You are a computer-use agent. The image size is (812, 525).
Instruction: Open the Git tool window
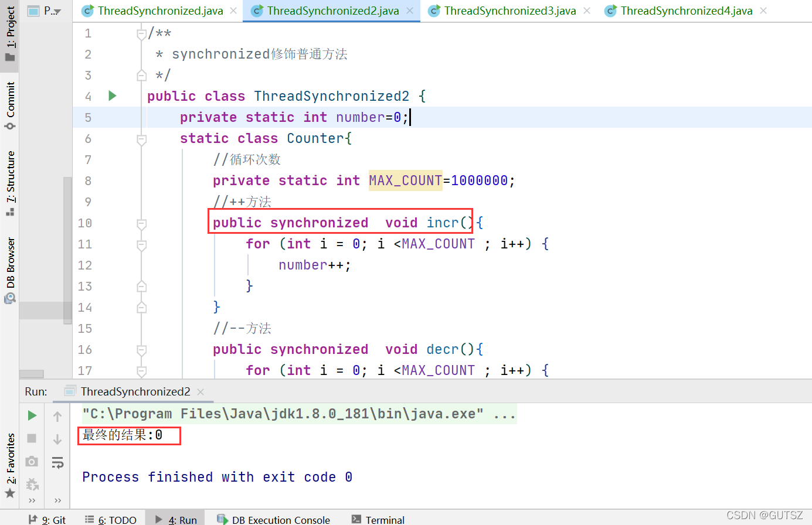tap(47, 519)
